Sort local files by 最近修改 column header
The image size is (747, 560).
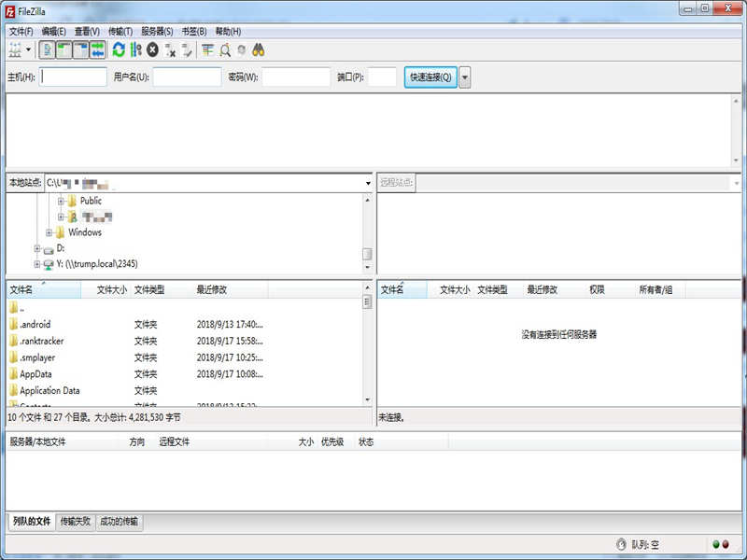[x=212, y=290]
